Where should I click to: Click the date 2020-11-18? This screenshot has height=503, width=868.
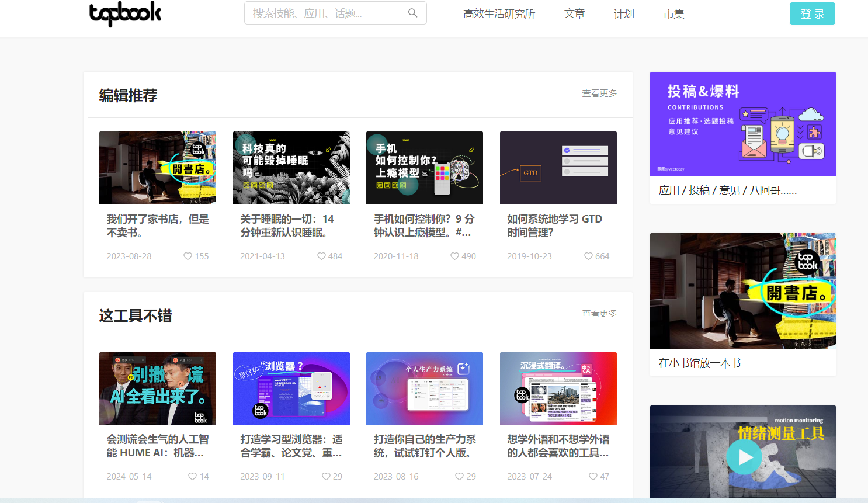[396, 256]
